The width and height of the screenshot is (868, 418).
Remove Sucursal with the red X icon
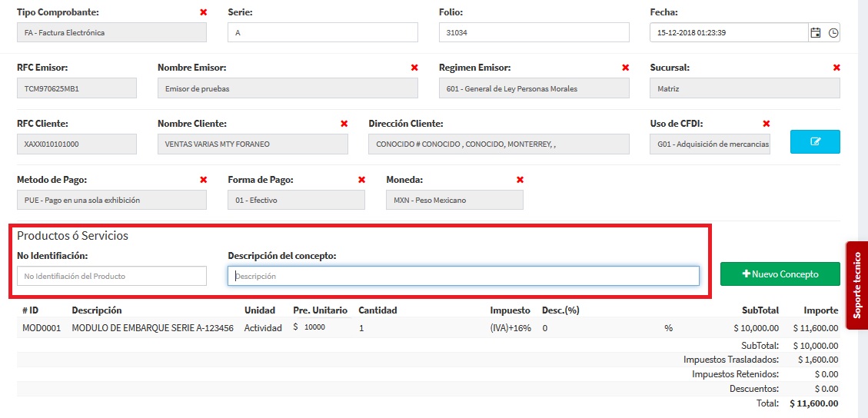[836, 68]
